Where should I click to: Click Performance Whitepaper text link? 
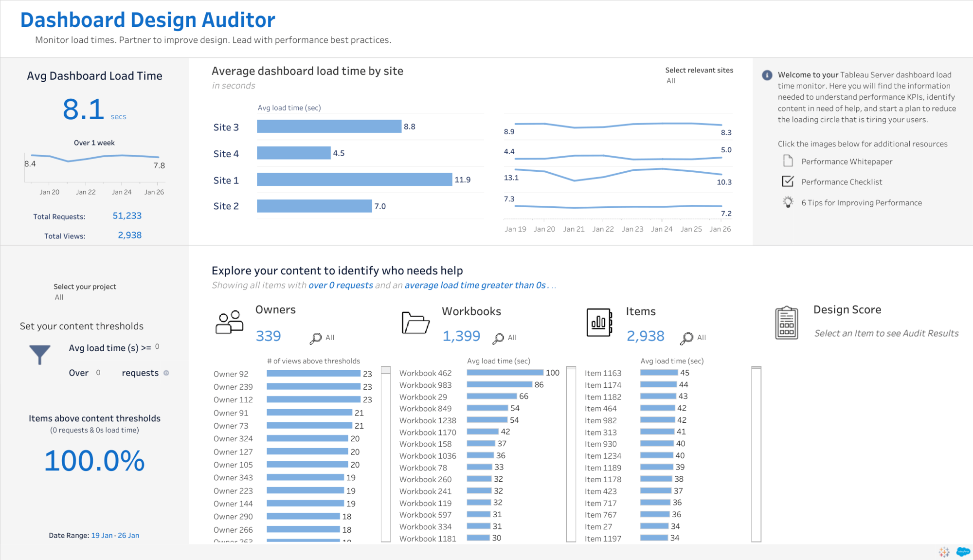(x=847, y=162)
